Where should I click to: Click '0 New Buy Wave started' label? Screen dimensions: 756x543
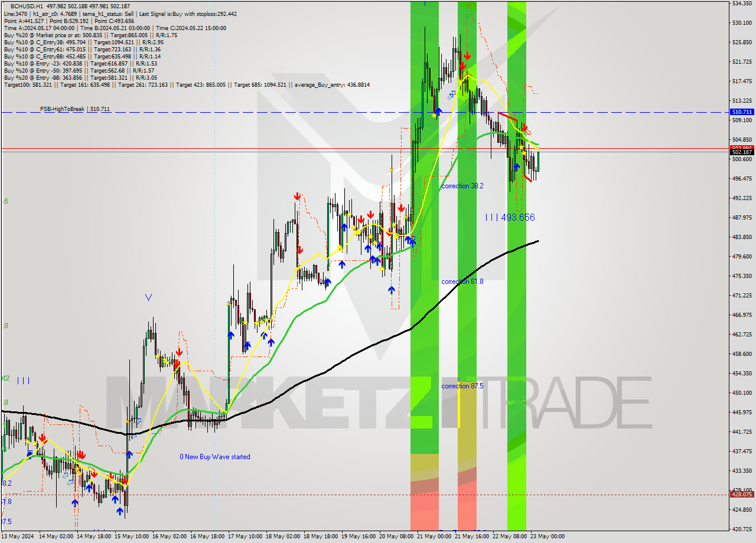[x=215, y=457]
